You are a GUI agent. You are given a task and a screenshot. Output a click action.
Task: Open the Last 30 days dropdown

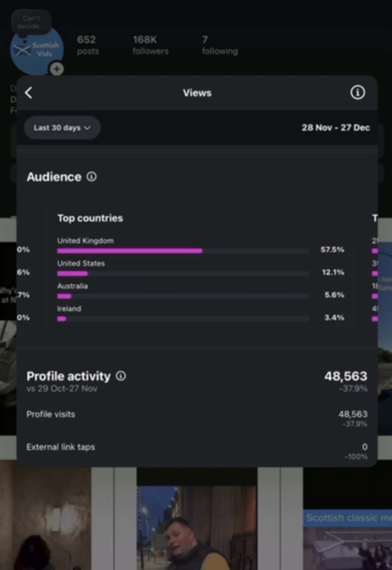[x=62, y=128]
